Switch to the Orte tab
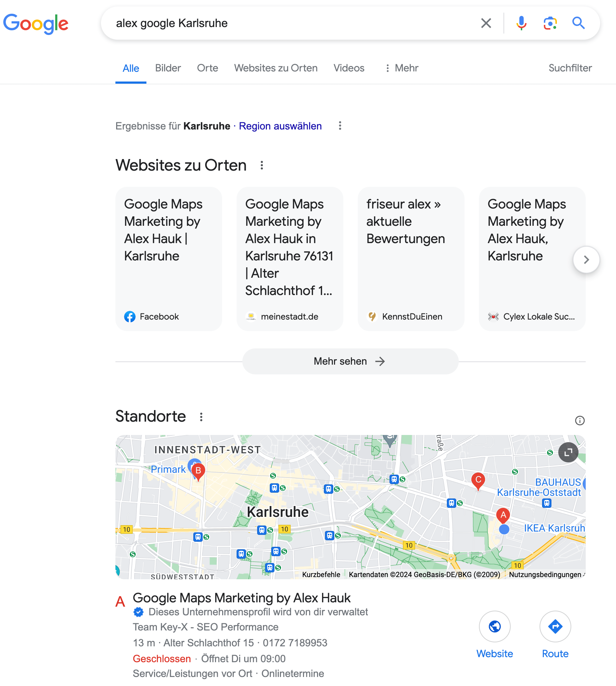 tap(207, 68)
